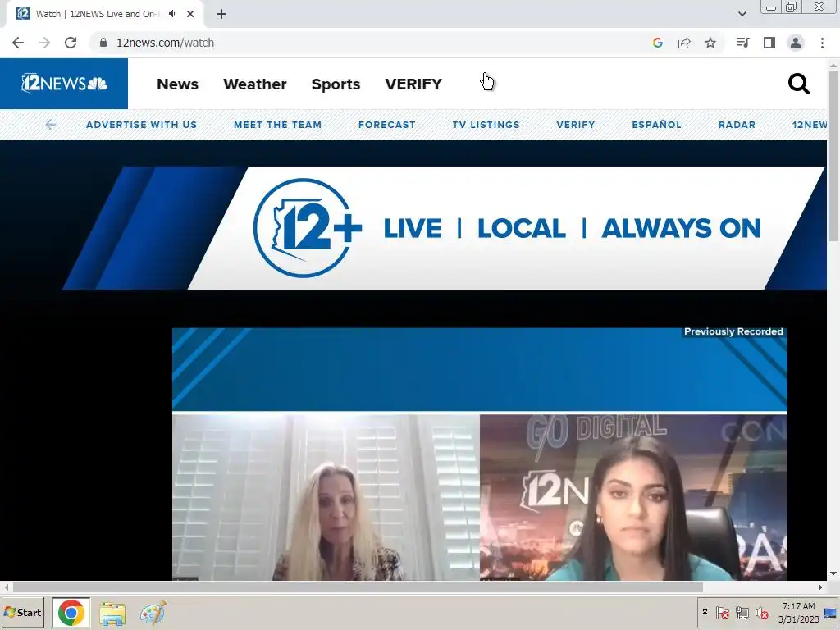This screenshot has width=840, height=630.
Task: Open the VERIFY main menu item
Action: (413, 84)
